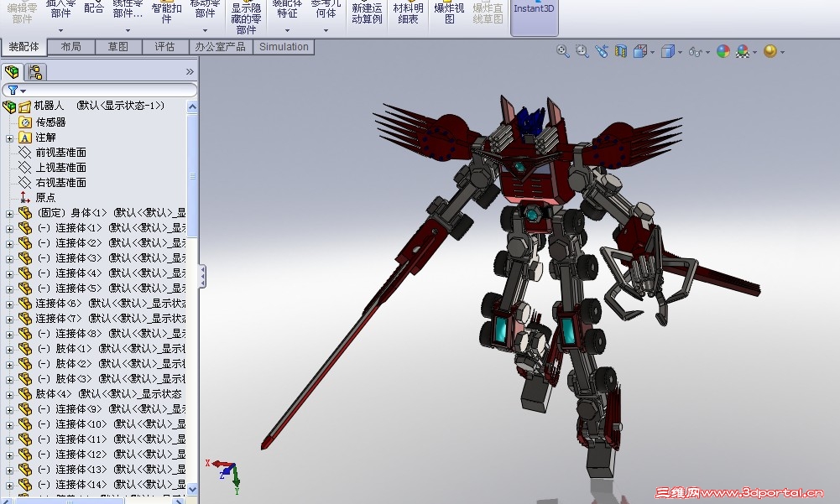Click the filter funnel icon

pyautogui.click(x=13, y=90)
